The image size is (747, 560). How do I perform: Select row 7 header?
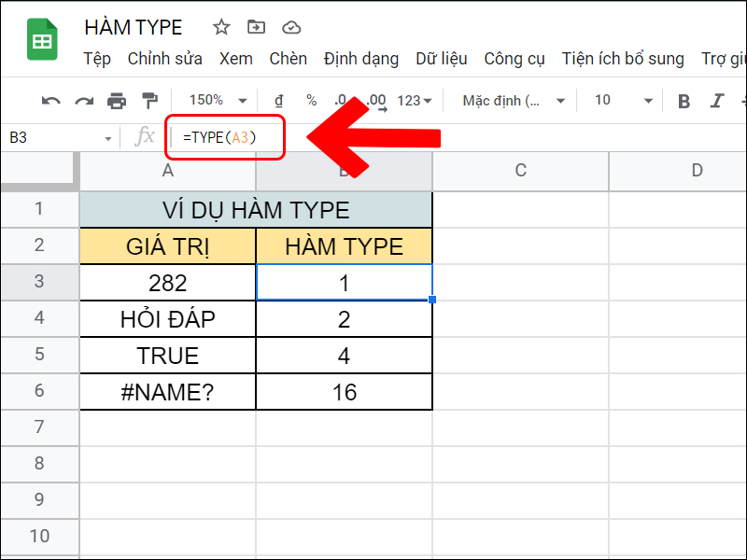pos(39,427)
